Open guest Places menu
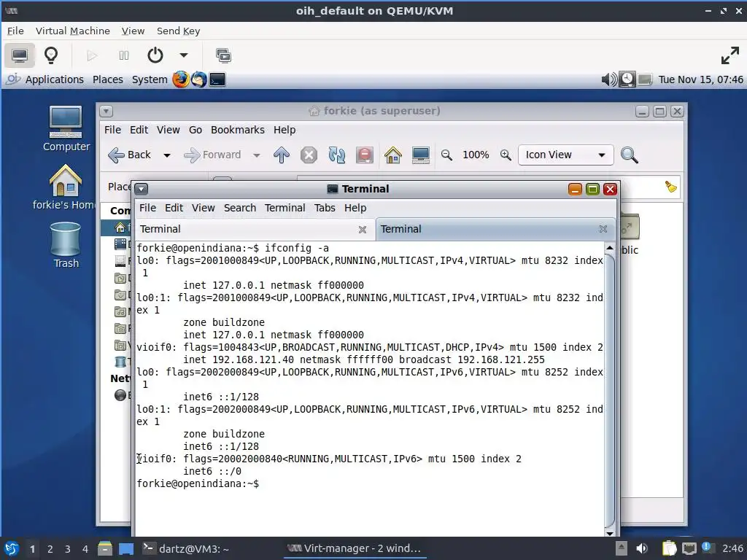 (108, 79)
